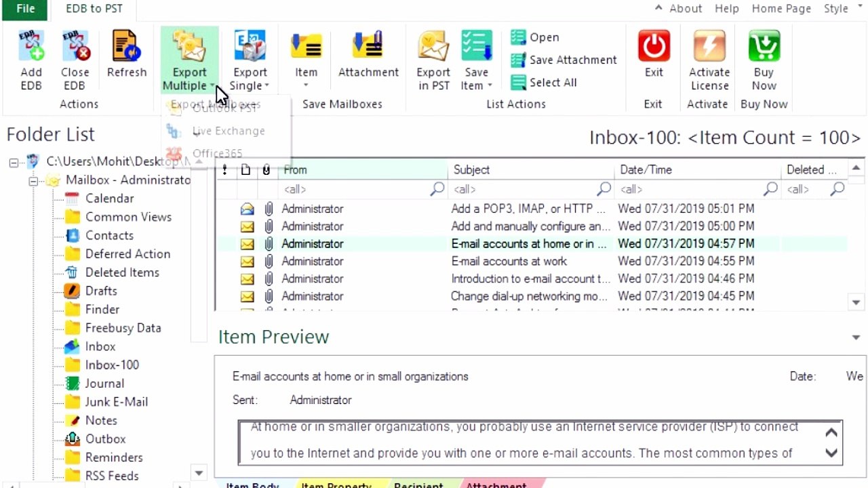The height and width of the screenshot is (488, 868).
Task: Collapse the Item Preview panel arrow
Action: (856, 338)
